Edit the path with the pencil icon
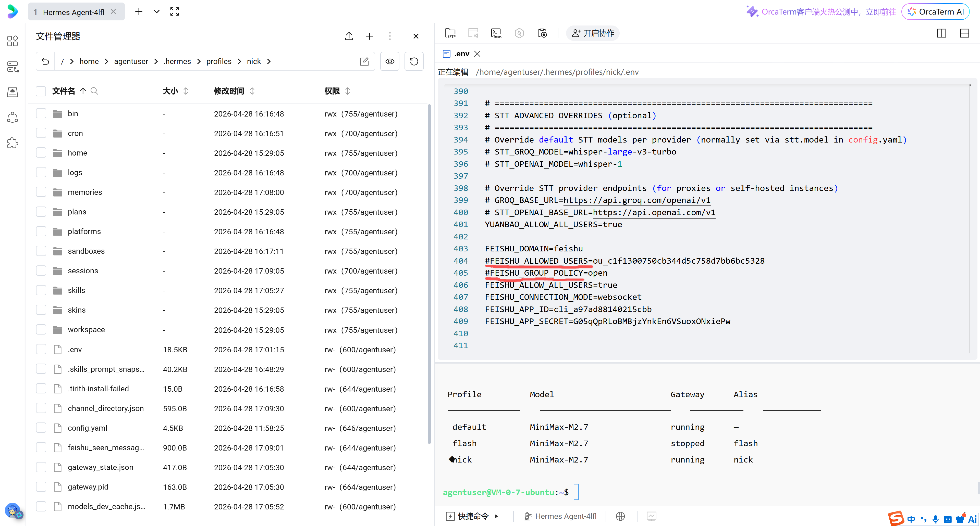Image resolution: width=980 pixels, height=526 pixels. pyautogui.click(x=364, y=61)
